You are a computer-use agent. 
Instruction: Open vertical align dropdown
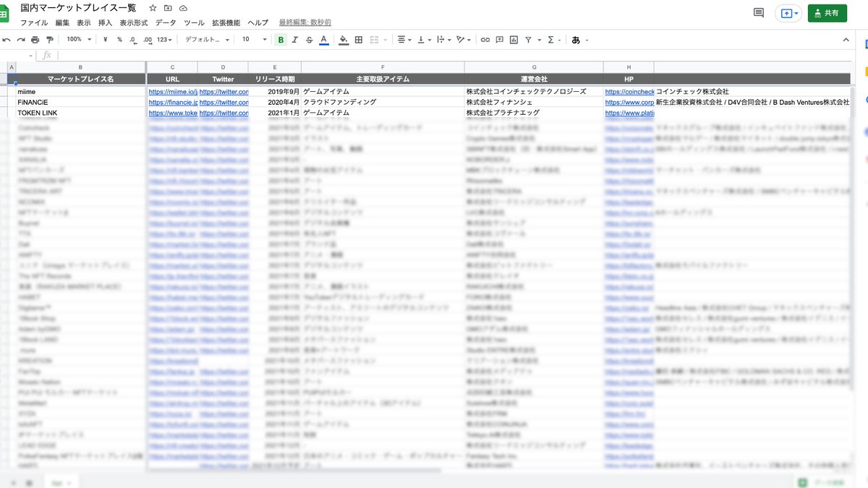click(x=423, y=40)
